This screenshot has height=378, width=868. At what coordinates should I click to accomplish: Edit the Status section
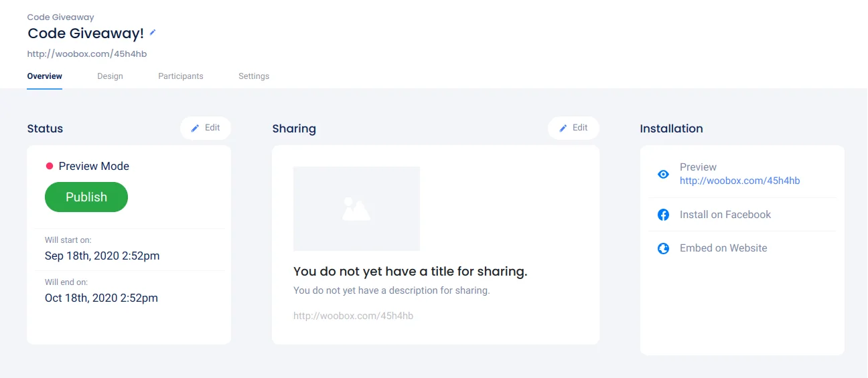pos(206,128)
